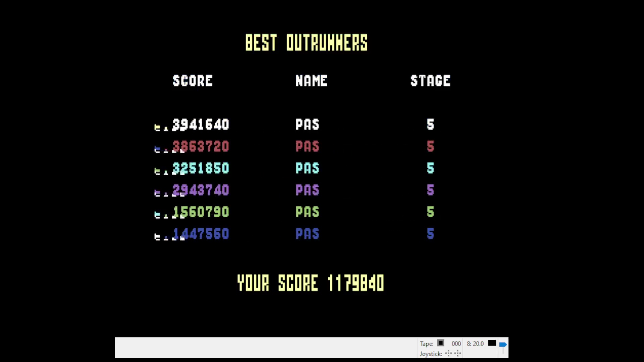The height and width of the screenshot is (362, 644).
Task: Click the blue score 1447560
Action: click(201, 234)
